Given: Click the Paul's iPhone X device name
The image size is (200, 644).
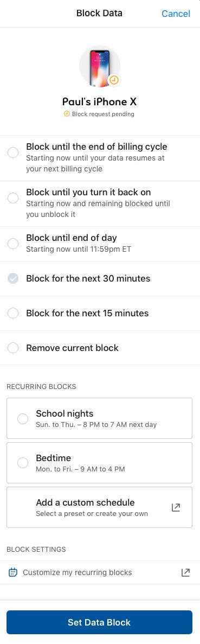Looking at the screenshot, I should pyautogui.click(x=99, y=101).
